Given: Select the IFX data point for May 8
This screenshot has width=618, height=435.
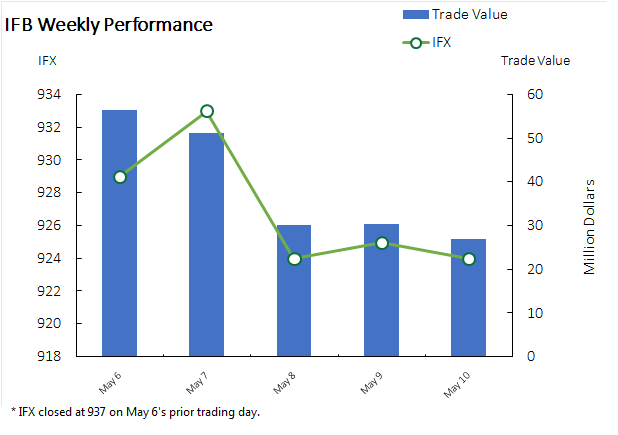Looking at the screenshot, I should (x=294, y=259).
